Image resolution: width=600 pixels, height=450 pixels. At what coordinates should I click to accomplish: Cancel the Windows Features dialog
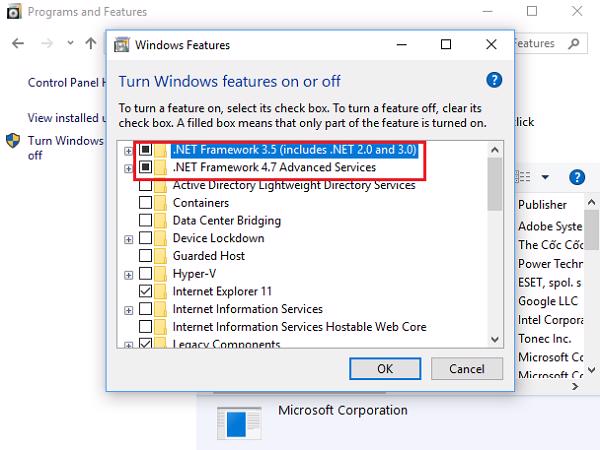click(467, 368)
